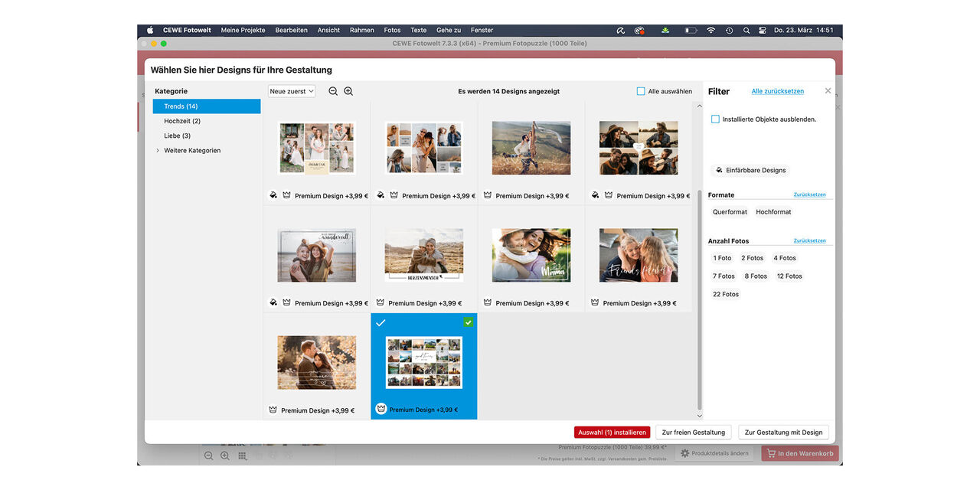The width and height of the screenshot is (980, 490).
Task: Click the design grid's vertical scrollbar
Action: pos(699,299)
